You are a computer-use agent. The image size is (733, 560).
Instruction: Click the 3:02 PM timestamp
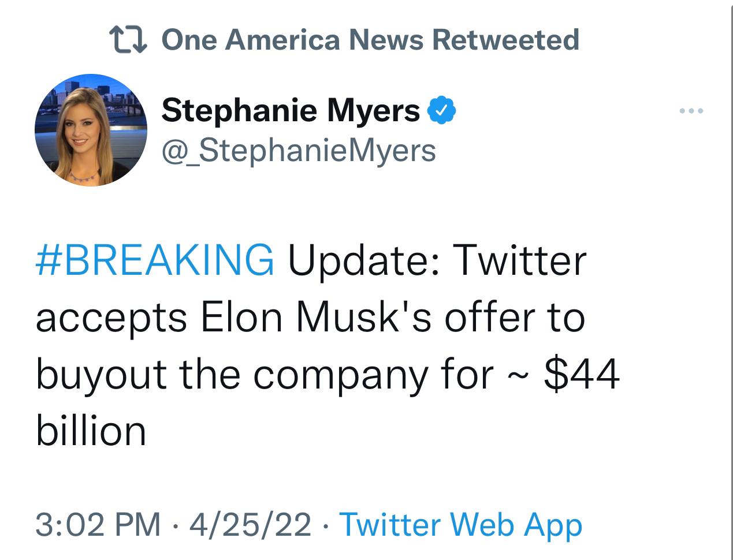pos(98,525)
